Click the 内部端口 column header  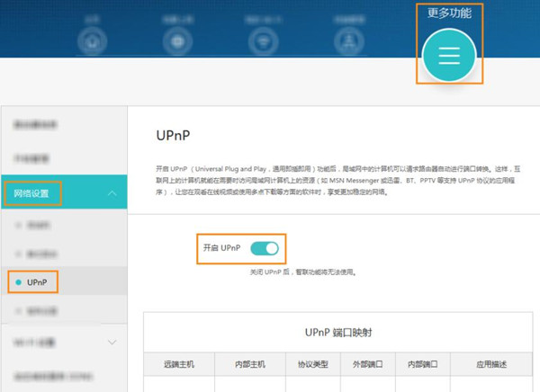[423, 364]
